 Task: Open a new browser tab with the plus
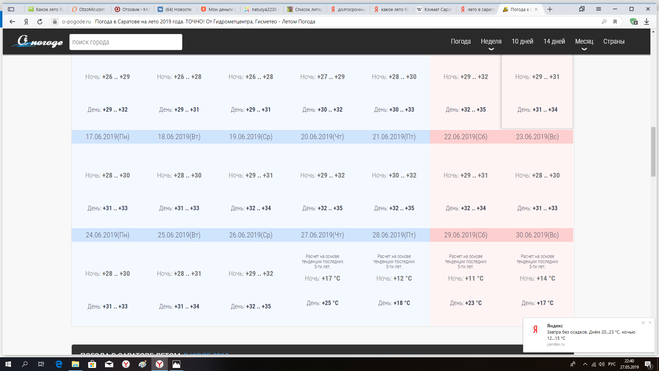pyautogui.click(x=549, y=9)
